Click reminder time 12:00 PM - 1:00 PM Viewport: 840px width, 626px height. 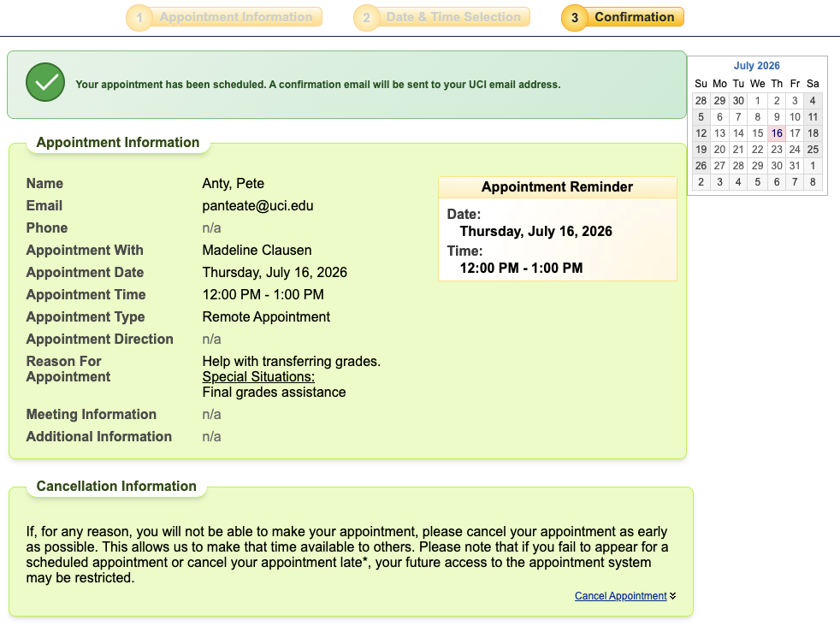tap(521, 268)
